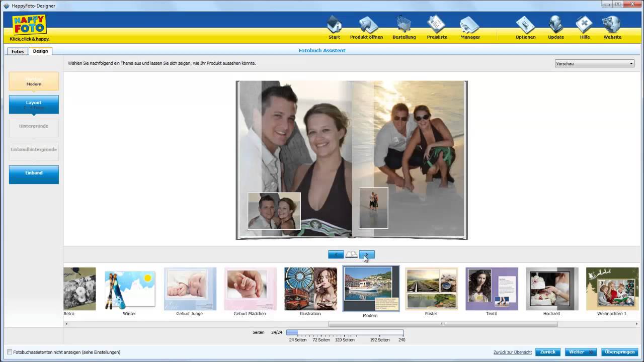Choose the Winter theme thumbnail
The image size is (644, 362).
click(129, 289)
